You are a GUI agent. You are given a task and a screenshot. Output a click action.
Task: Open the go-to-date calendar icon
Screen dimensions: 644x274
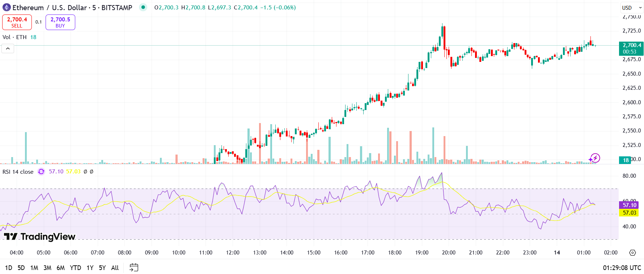coord(134,267)
